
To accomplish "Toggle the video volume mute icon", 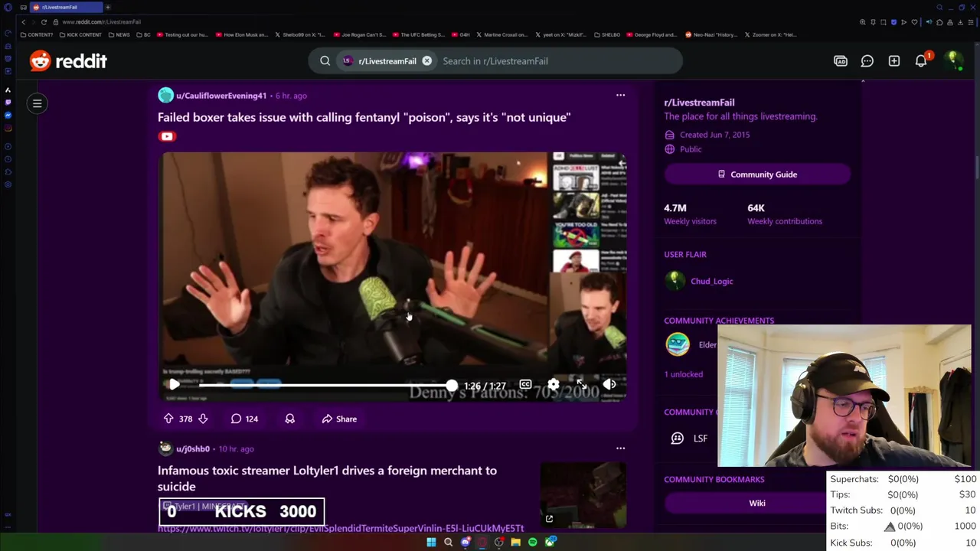I will [609, 384].
